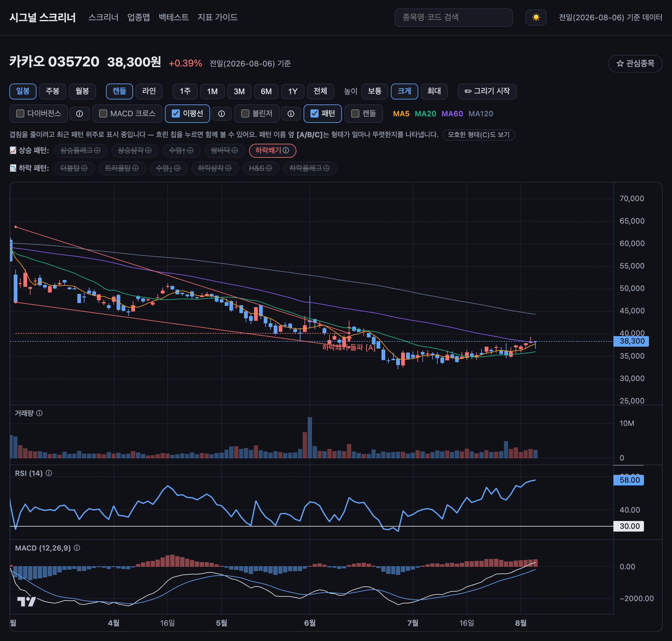This screenshot has width=672, height=641.
Task: Open the 다이버전스 info icon
Action: point(79,114)
